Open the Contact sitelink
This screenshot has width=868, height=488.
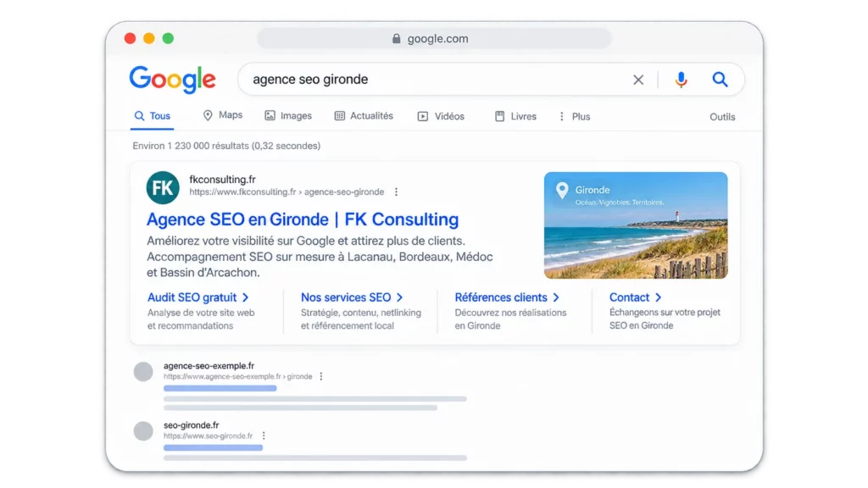click(636, 297)
